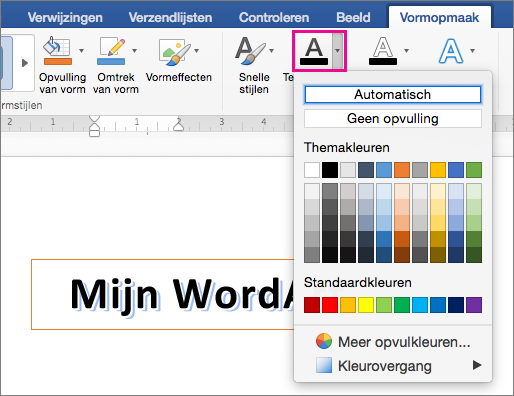The width and height of the screenshot is (514, 396).
Task: Select the bright red standard color
Action: (330, 305)
